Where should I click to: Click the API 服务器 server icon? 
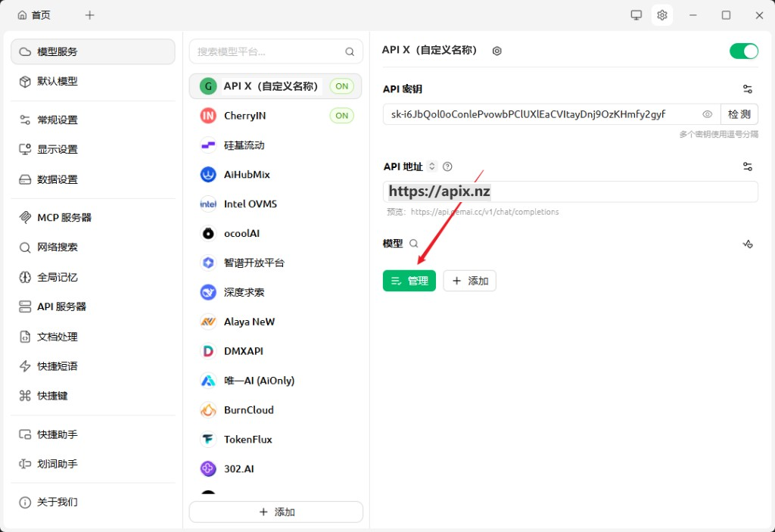[x=25, y=306]
